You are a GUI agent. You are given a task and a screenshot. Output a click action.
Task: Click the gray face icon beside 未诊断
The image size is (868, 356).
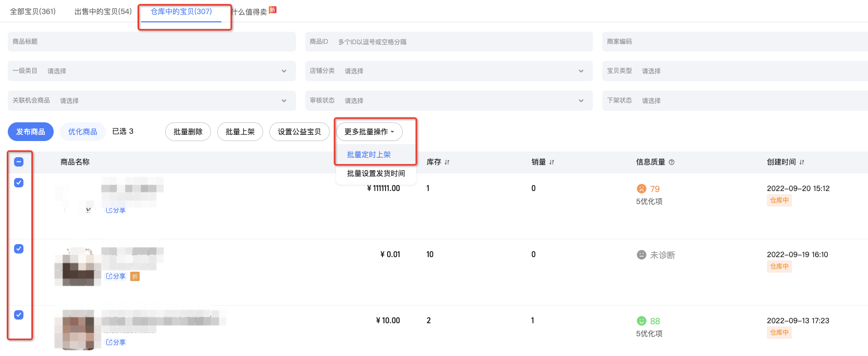[x=641, y=255]
